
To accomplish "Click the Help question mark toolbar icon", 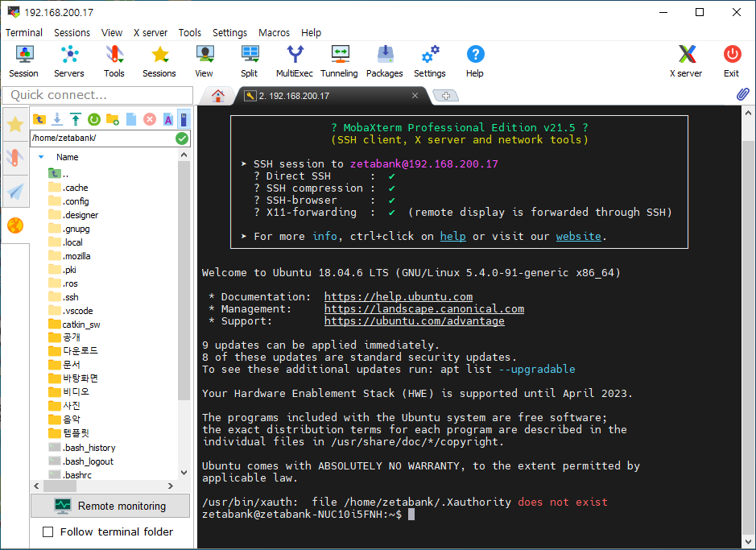I will [475, 61].
